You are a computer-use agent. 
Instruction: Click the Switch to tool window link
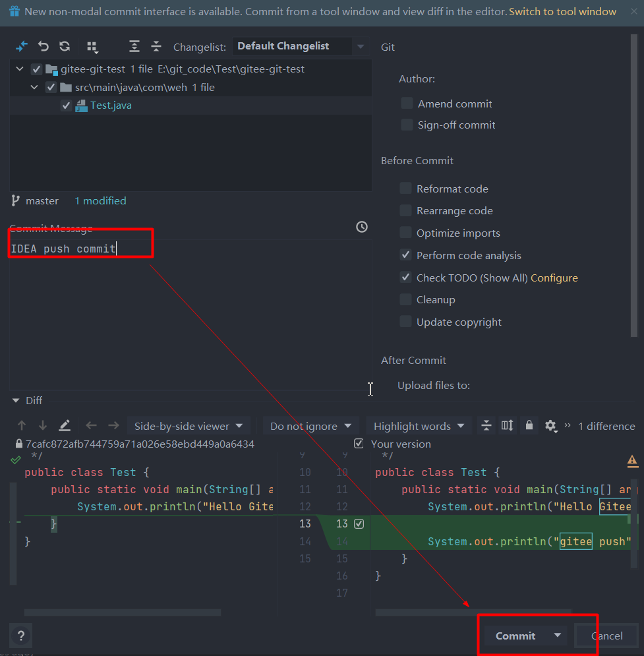point(562,11)
